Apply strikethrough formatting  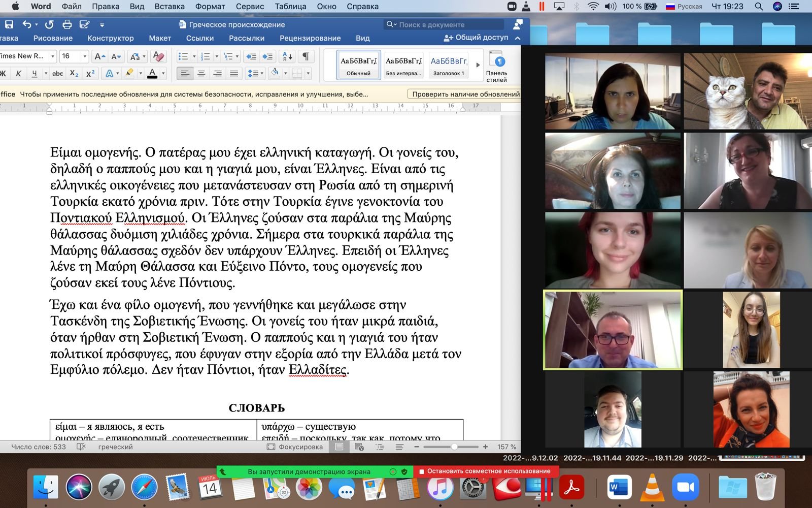point(58,74)
